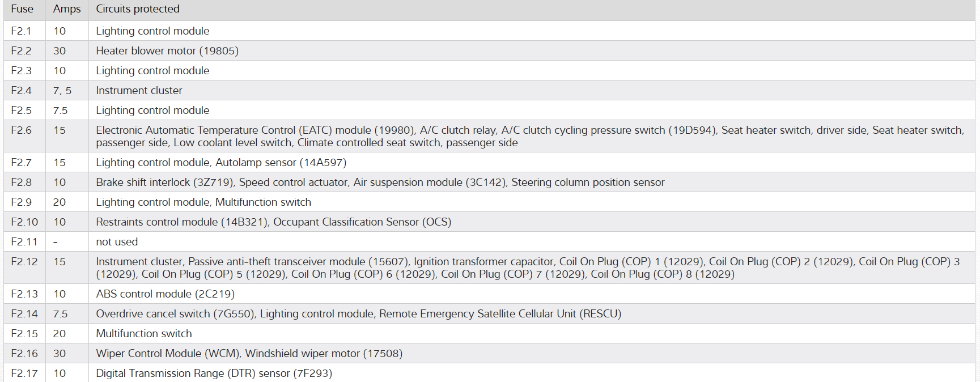This screenshot has width=980, height=382.
Task: Select the F2.6 fuse cell
Action: (x=22, y=130)
